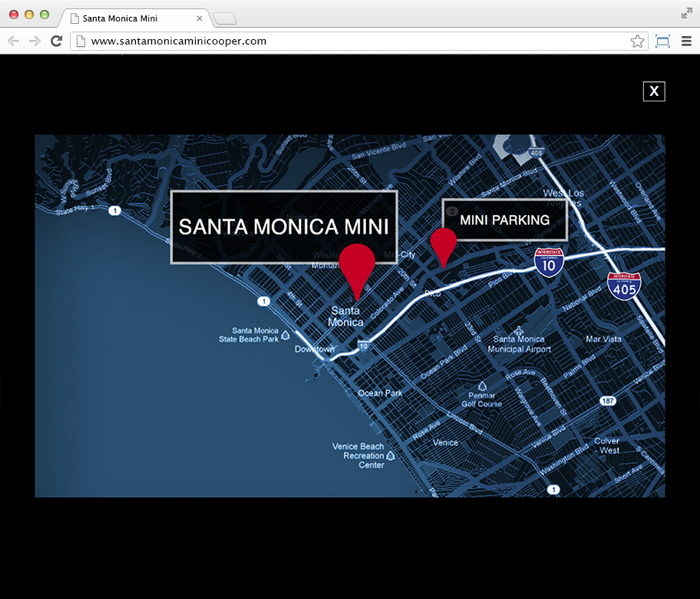Screen dimensions: 700x599
Task: Click the 'San Vicente Blvd' street label
Action: 379,151
